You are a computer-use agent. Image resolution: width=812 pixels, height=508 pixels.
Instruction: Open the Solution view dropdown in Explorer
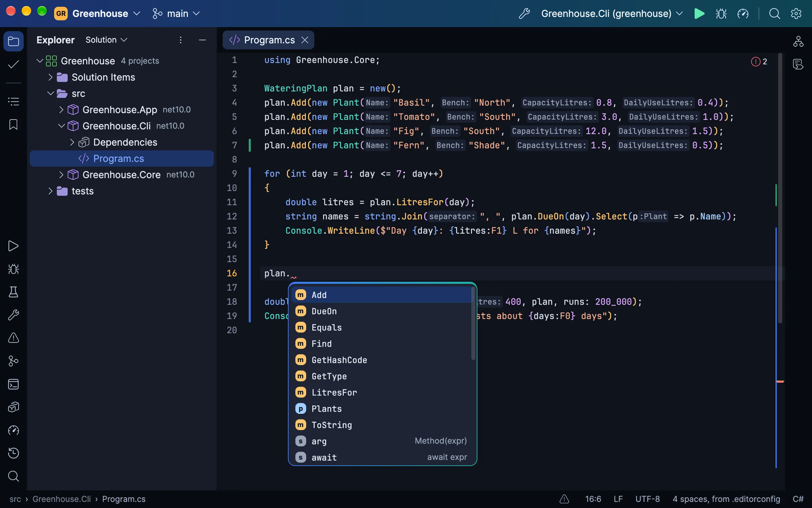point(106,40)
